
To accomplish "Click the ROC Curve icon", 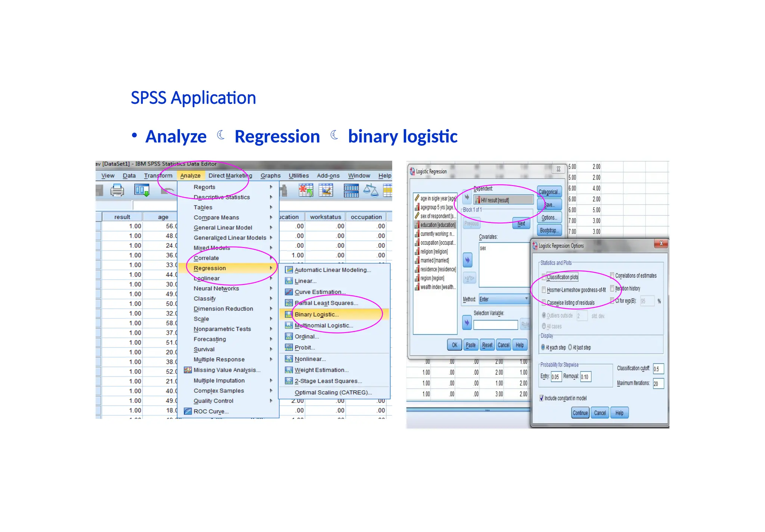I will 188,411.
